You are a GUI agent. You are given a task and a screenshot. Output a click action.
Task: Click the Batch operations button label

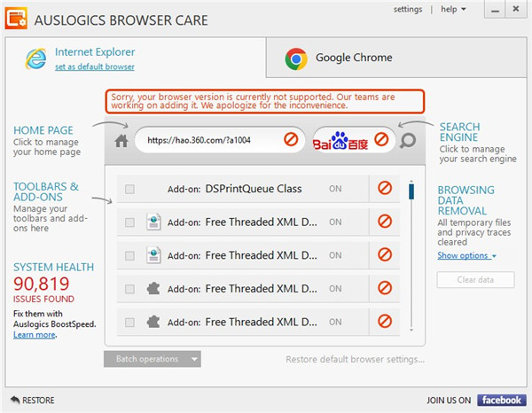tap(147, 359)
